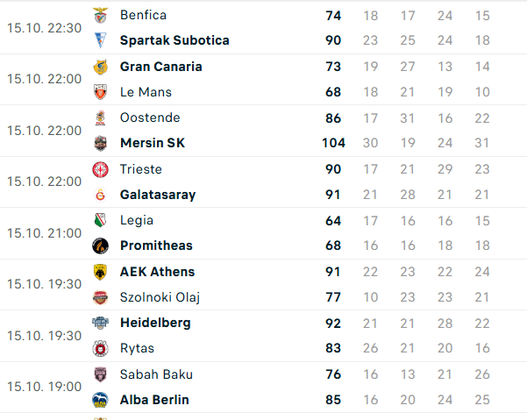
Task: Click the AEK Athens team logo
Action: pos(101,272)
